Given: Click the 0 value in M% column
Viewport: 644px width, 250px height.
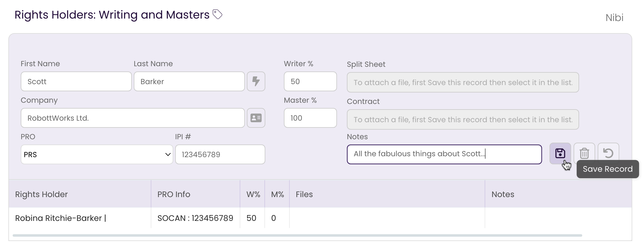Looking at the screenshot, I should tap(274, 218).
